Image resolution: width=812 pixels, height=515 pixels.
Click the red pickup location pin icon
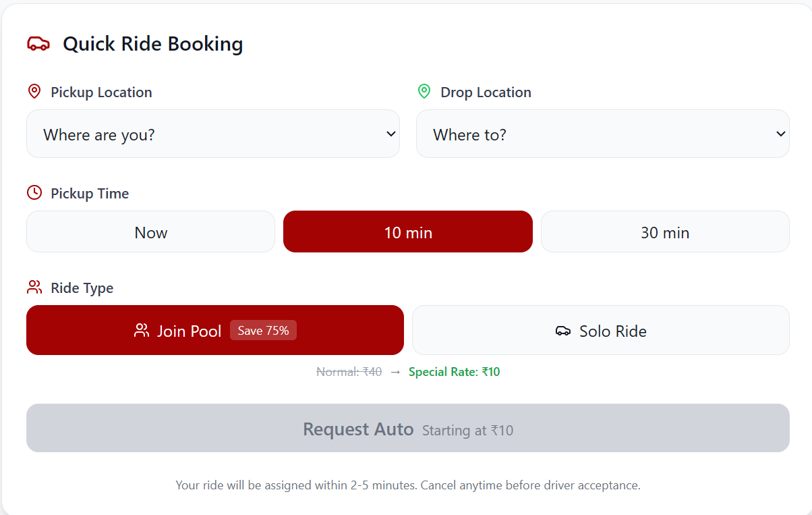tap(34, 92)
